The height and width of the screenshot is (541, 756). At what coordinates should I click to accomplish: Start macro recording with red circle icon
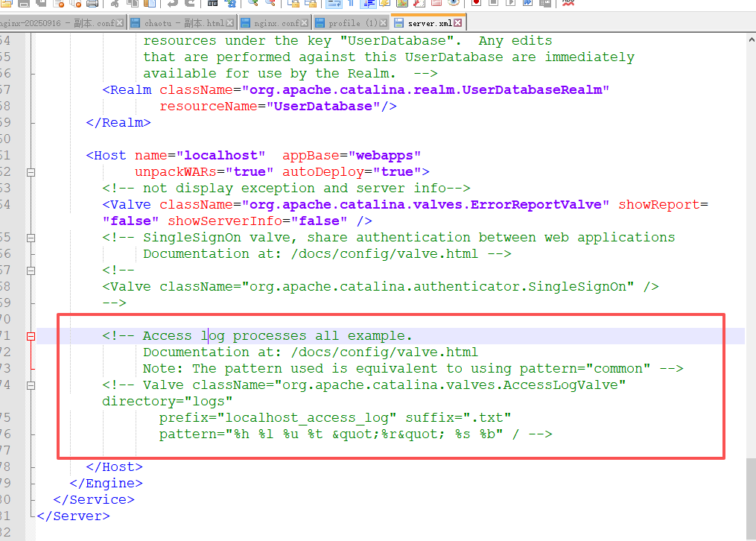point(476,3)
